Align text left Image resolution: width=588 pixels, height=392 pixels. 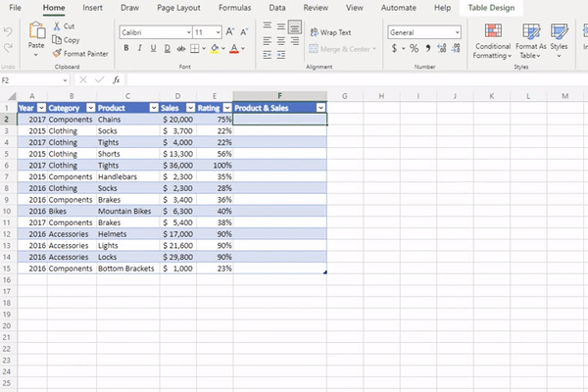tap(267, 40)
